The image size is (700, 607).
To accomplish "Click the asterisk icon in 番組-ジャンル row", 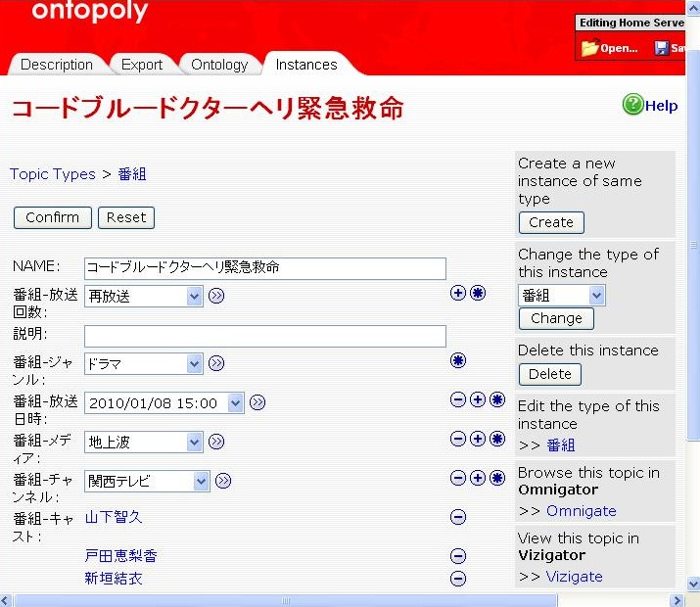I will coord(458,361).
